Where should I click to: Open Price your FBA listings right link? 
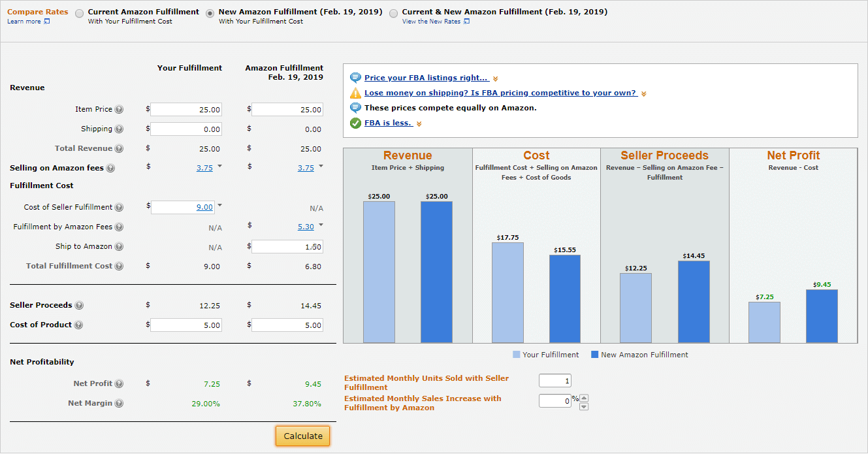[426, 78]
